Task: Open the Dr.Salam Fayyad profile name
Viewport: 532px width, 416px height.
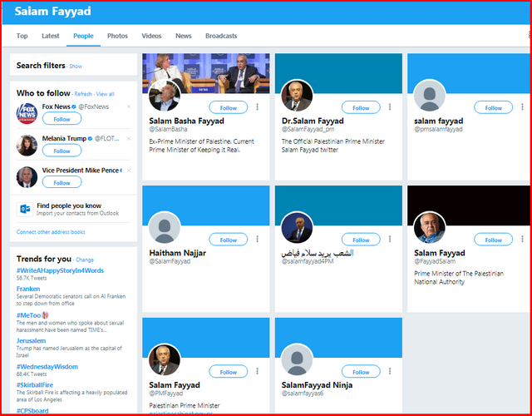Action: coord(313,121)
